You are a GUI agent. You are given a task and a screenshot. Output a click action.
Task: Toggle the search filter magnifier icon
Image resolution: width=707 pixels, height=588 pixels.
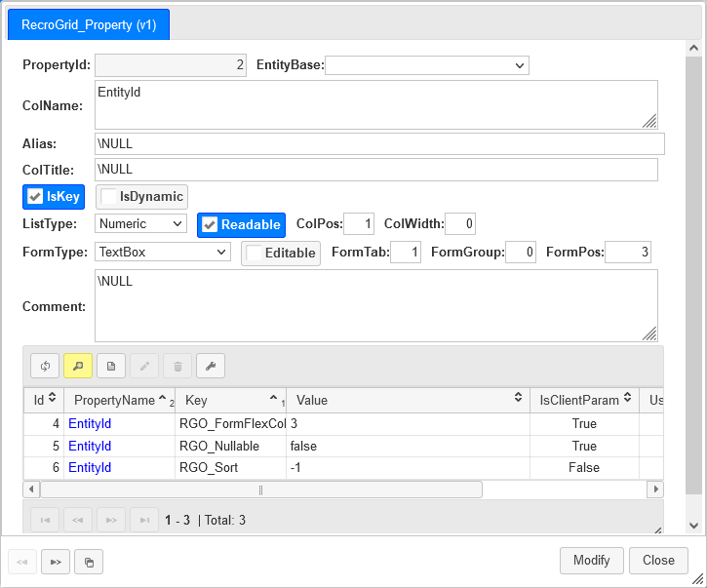coord(78,366)
